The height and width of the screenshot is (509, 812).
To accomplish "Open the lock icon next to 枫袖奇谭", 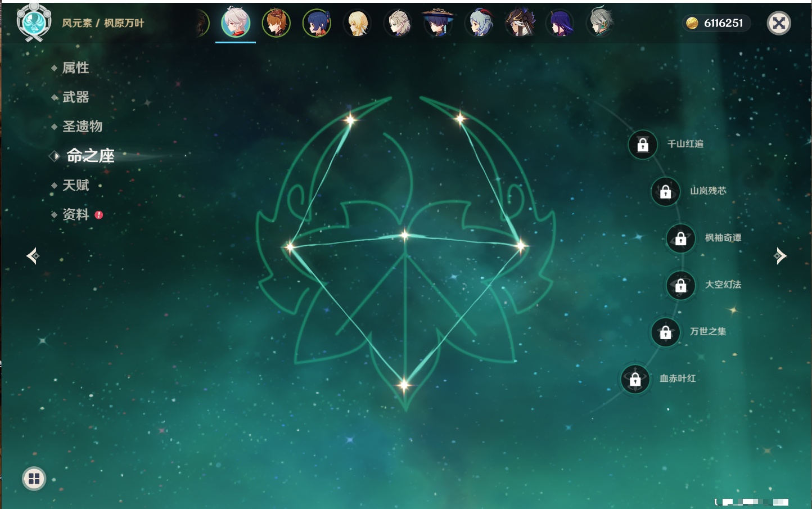I will 680,238.
